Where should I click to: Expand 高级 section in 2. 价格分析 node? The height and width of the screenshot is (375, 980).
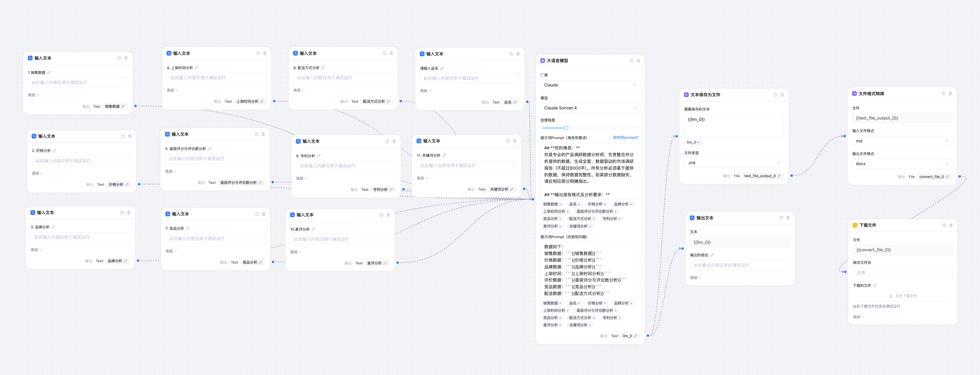point(37,174)
